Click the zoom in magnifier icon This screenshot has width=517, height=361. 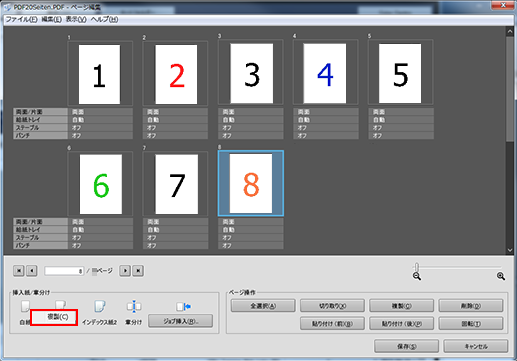[501, 276]
